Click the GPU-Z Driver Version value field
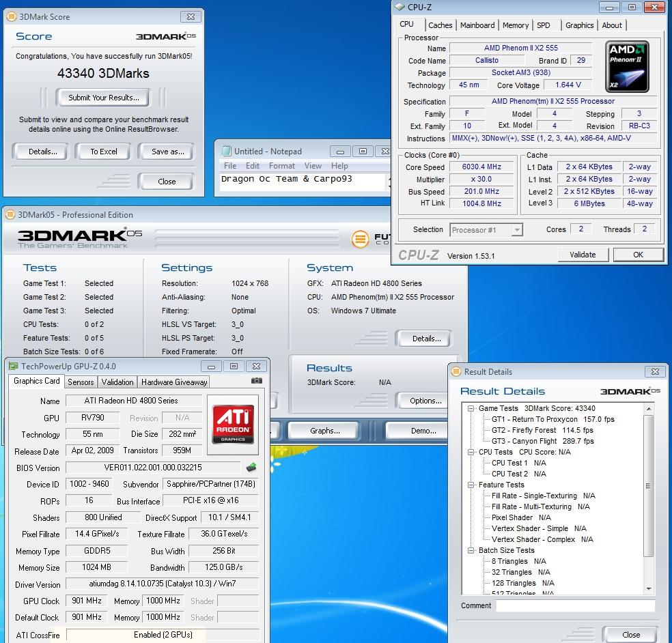Image resolution: width=672 pixels, height=643 pixels. [162, 584]
